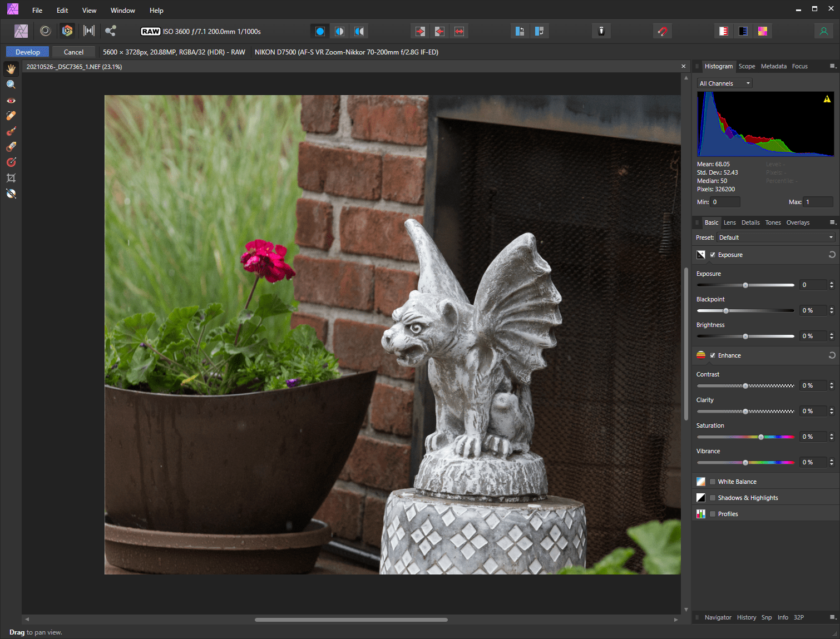Toggle the snapping magnet icon
840x639 pixels.
click(662, 31)
